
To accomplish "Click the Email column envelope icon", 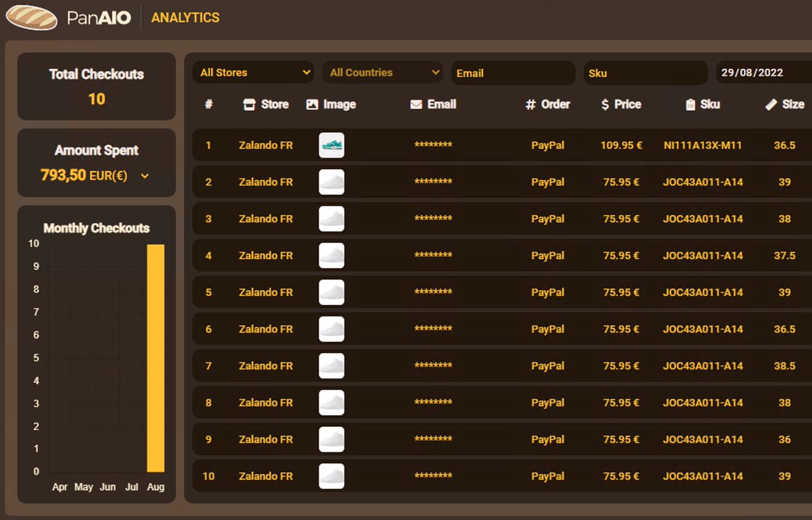I will [416, 104].
